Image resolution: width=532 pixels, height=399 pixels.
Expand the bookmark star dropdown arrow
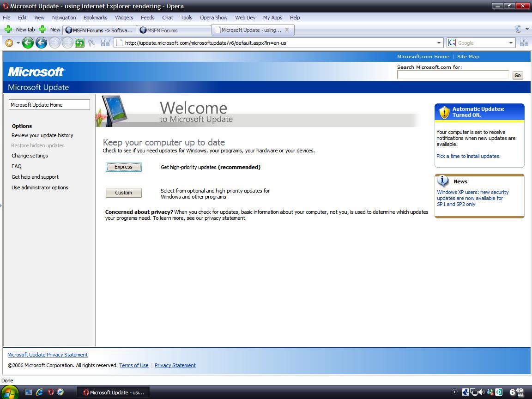(18, 43)
